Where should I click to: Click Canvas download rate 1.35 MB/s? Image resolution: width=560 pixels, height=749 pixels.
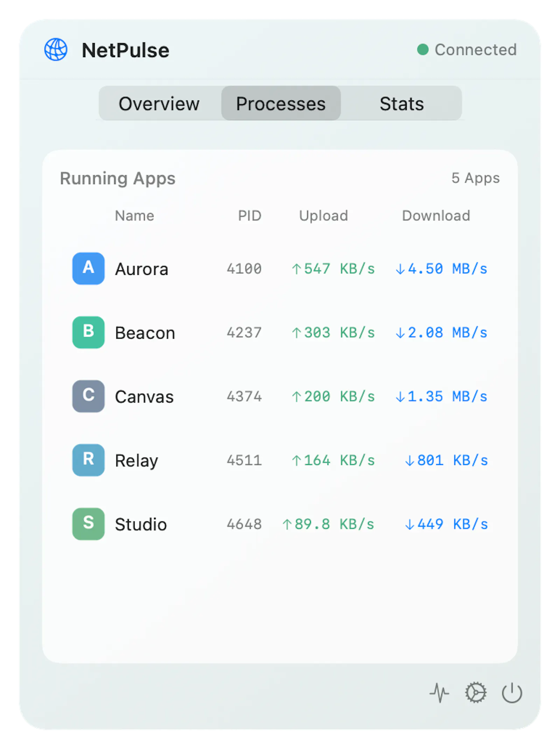point(441,396)
